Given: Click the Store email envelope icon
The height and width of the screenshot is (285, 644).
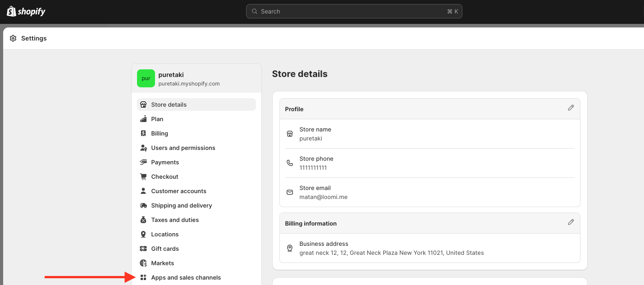Looking at the screenshot, I should pos(290,192).
